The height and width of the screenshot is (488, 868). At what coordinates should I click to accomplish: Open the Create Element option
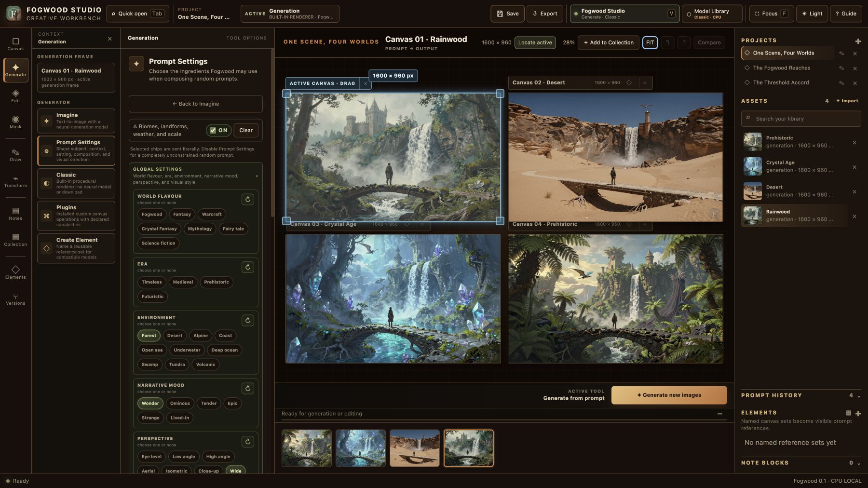point(76,248)
